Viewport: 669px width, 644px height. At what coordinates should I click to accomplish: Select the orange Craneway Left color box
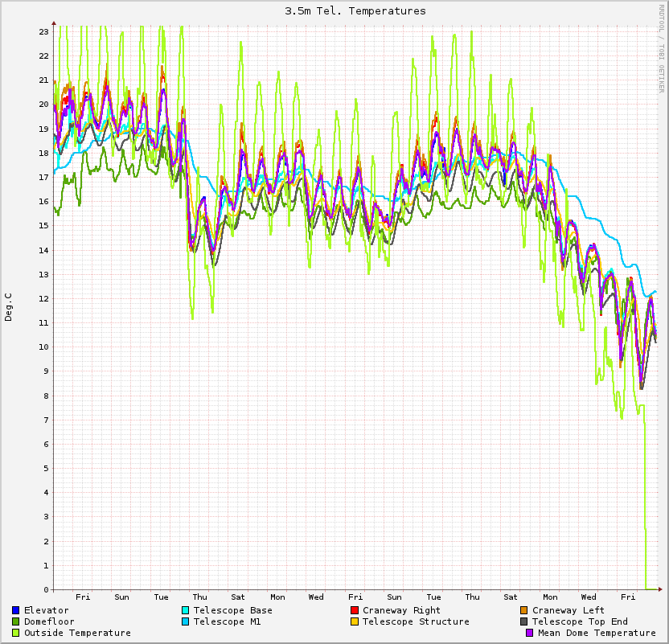[524, 610]
